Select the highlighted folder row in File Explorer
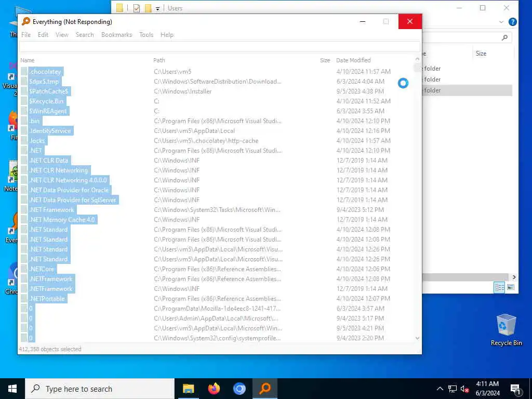This screenshot has width=532, height=399. pos(467,90)
